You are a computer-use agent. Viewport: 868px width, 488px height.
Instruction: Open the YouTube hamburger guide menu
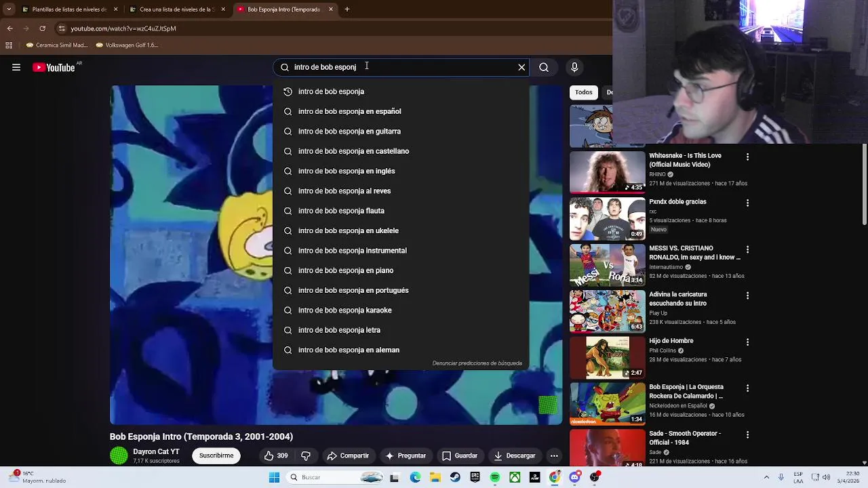pyautogui.click(x=16, y=67)
